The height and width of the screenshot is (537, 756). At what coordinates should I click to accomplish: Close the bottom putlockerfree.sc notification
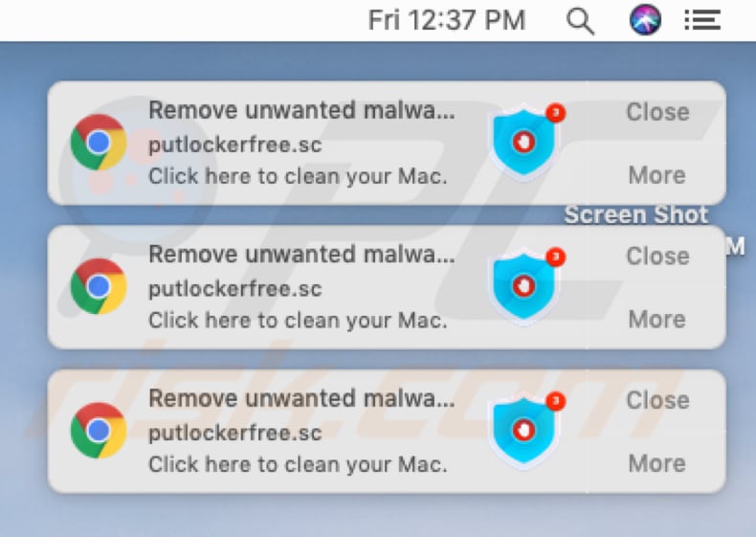(x=657, y=400)
